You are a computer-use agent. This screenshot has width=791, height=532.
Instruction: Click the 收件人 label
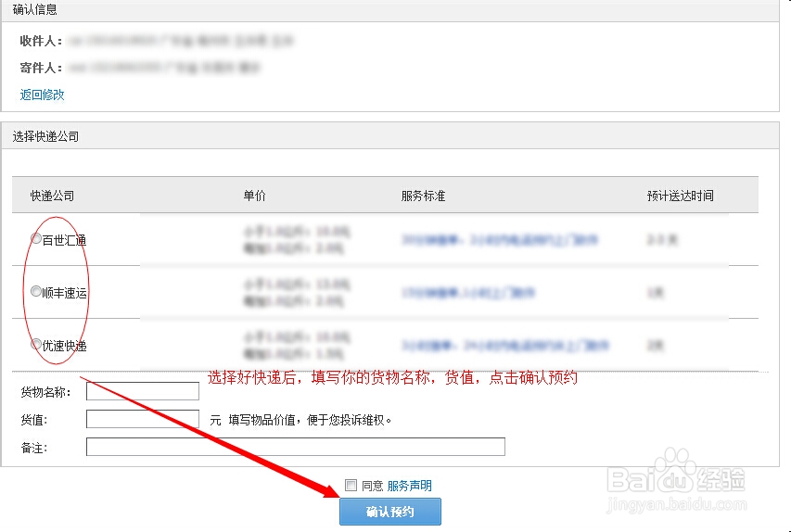point(41,41)
